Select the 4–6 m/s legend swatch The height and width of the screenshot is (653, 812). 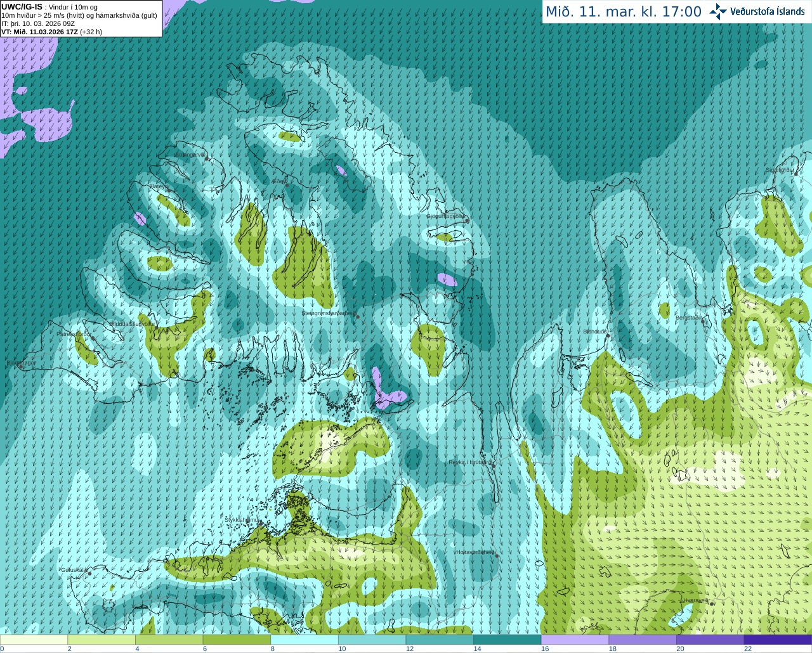pos(169,640)
